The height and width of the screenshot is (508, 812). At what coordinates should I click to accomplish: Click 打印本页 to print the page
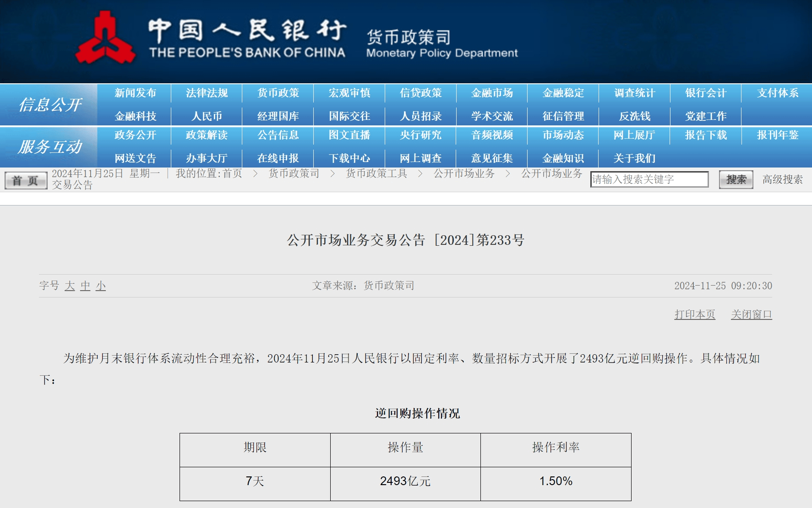(x=695, y=314)
